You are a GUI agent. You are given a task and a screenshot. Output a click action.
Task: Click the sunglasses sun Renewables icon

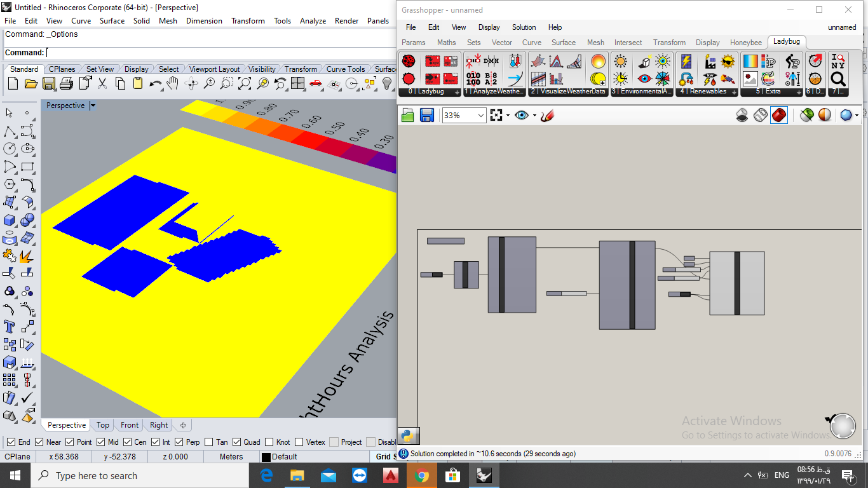728,61
